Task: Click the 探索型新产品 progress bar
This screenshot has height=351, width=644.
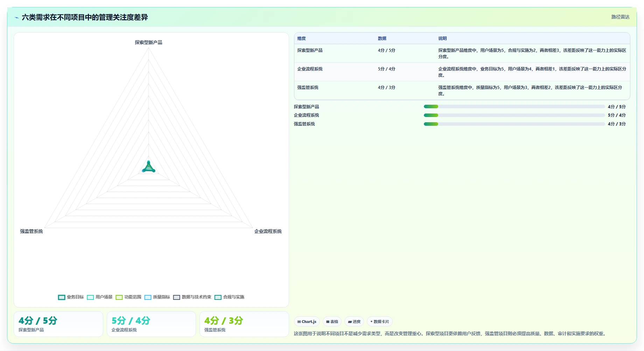Action: (x=514, y=106)
